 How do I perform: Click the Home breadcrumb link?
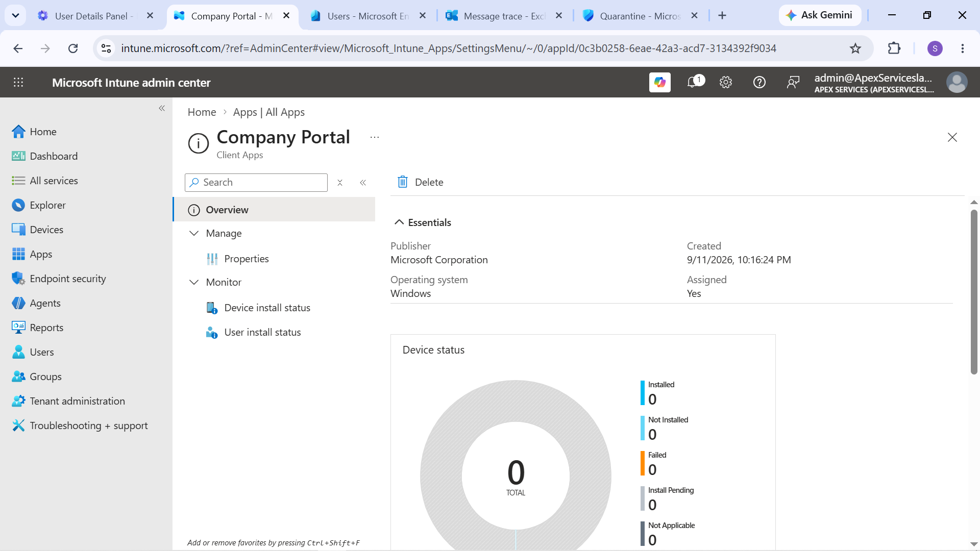point(202,112)
